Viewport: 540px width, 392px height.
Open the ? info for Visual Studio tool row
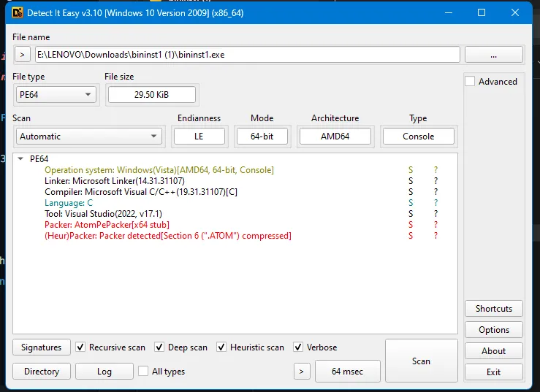pyautogui.click(x=436, y=214)
